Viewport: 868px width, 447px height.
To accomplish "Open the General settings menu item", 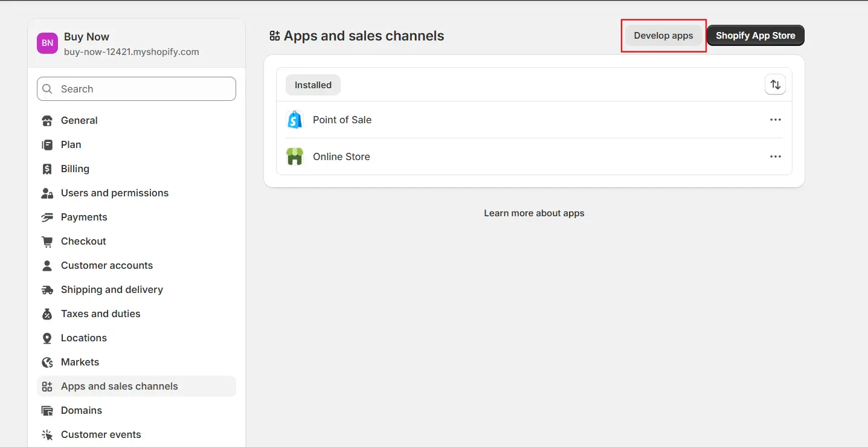I will [79, 120].
